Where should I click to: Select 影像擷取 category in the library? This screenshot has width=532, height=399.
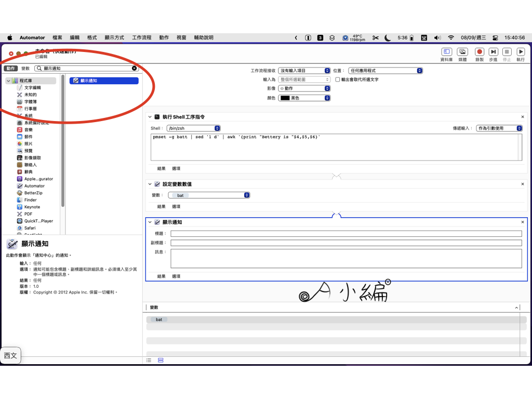click(32, 158)
